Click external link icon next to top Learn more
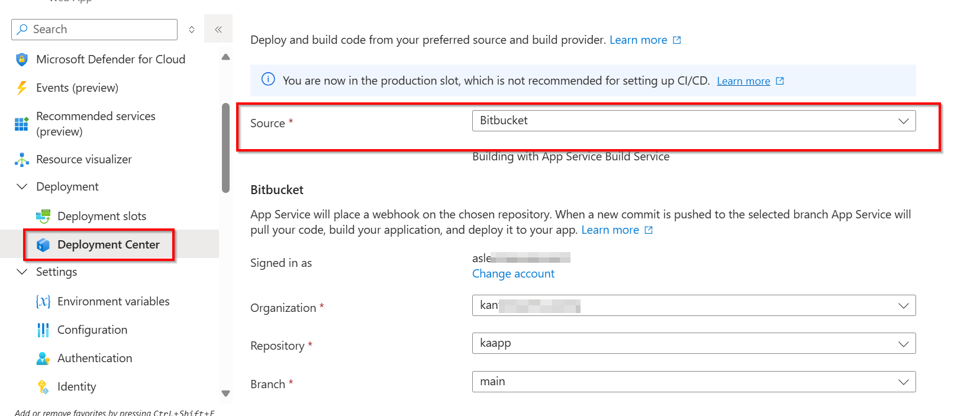980x416 pixels. pos(677,40)
